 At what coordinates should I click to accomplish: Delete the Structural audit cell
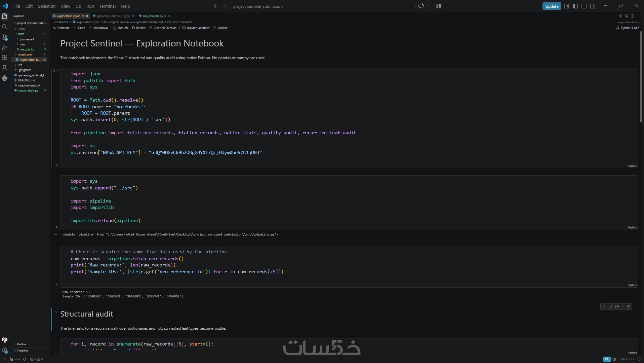tap(629, 307)
